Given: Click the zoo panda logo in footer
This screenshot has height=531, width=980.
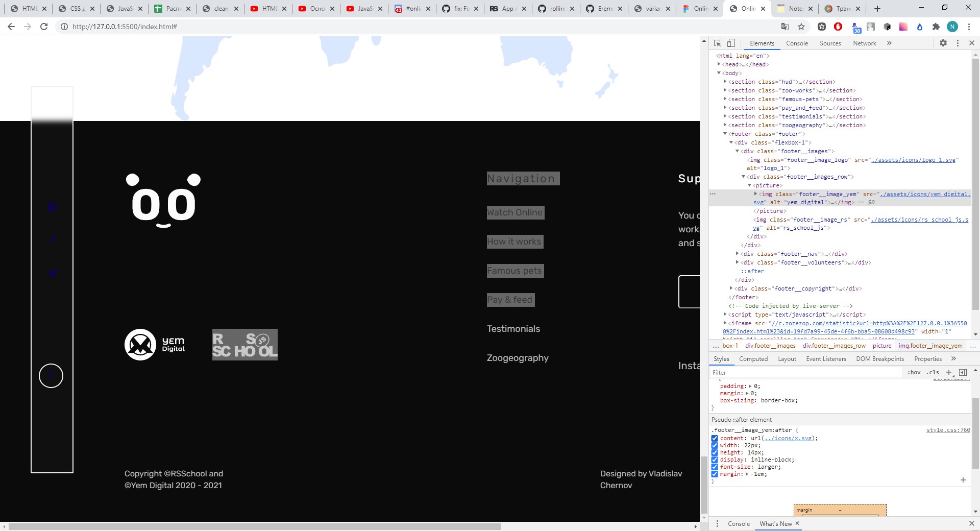Looking at the screenshot, I should 163,201.
